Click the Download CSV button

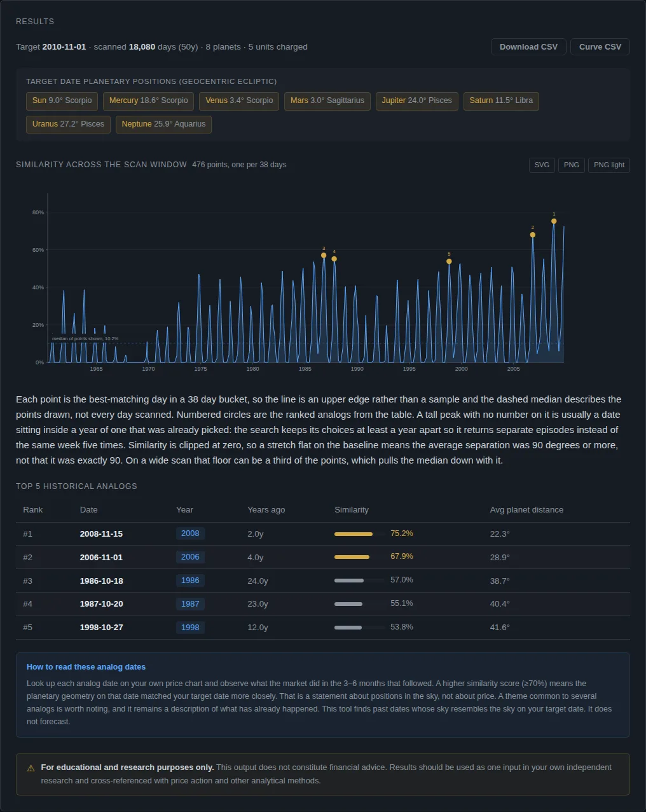[x=528, y=47]
